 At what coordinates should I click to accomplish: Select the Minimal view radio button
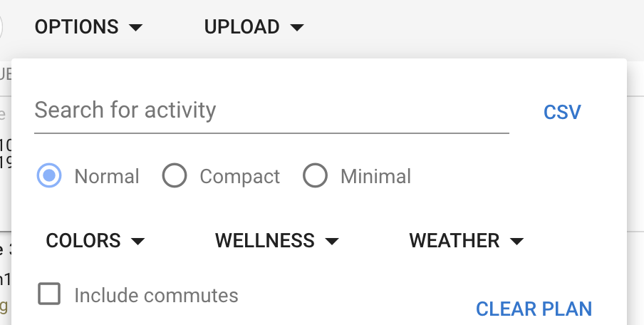pyautogui.click(x=315, y=176)
